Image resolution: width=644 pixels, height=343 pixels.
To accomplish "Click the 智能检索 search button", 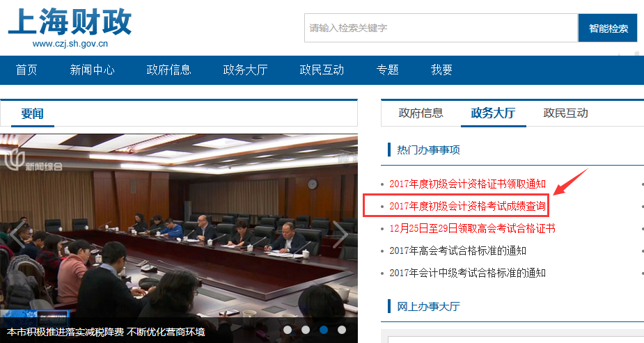I will click(x=608, y=29).
